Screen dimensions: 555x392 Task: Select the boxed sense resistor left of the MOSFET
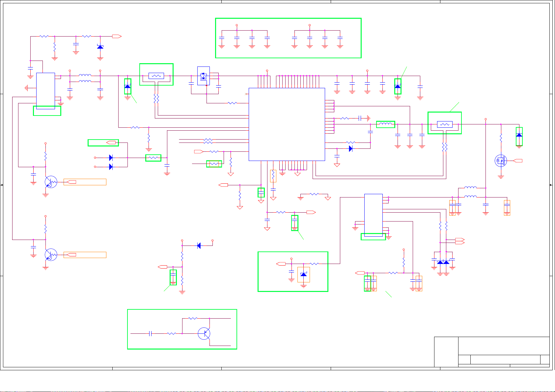(x=156, y=76)
